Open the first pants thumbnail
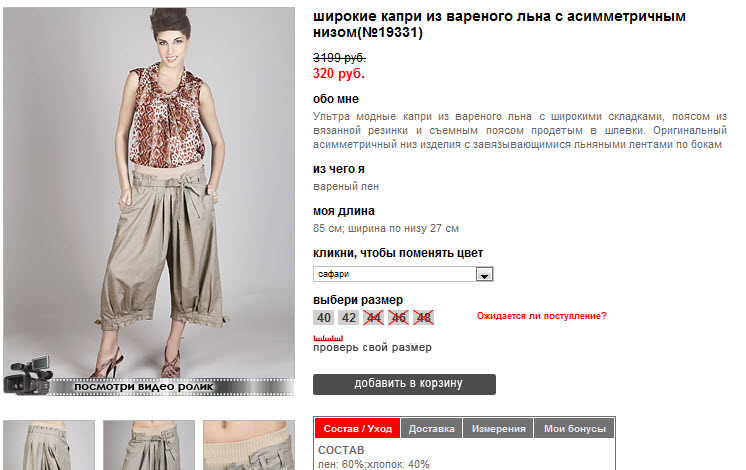746x470 pixels. pos(49,445)
